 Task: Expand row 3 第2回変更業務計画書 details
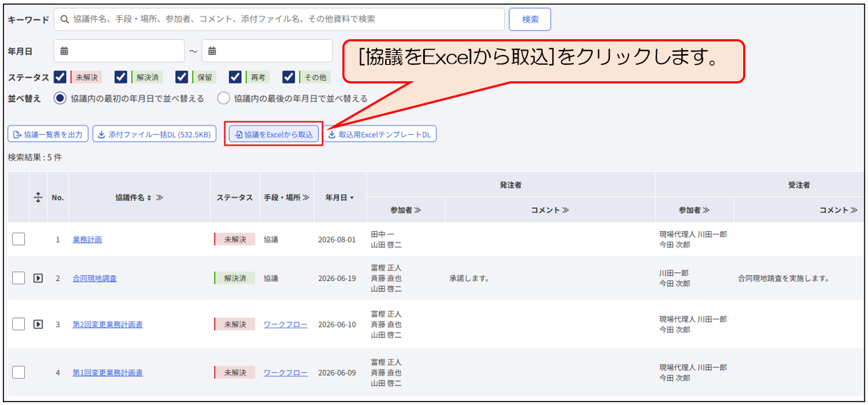click(x=39, y=324)
